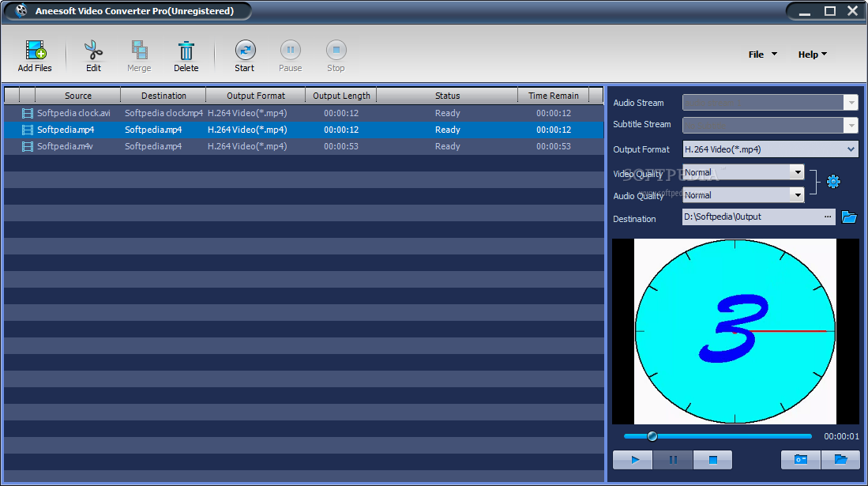The height and width of the screenshot is (486, 868).
Task: Open advanced quality settings gear
Action: coord(833,181)
